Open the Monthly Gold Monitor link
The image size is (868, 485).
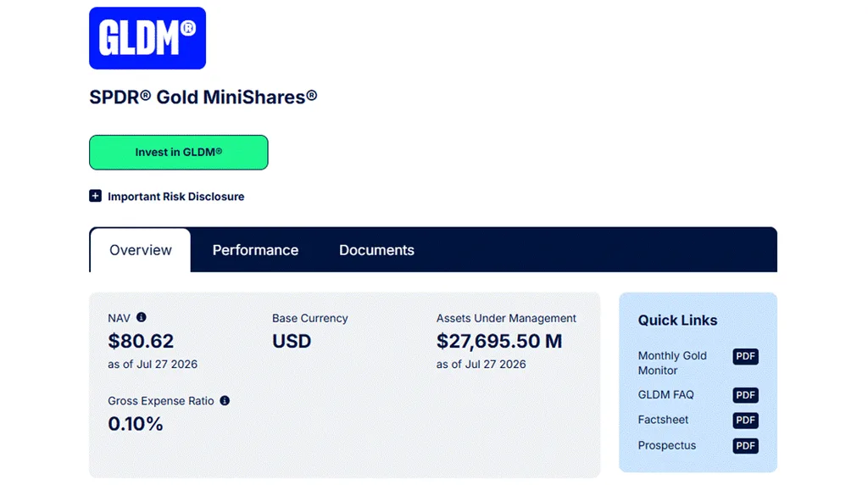click(672, 363)
